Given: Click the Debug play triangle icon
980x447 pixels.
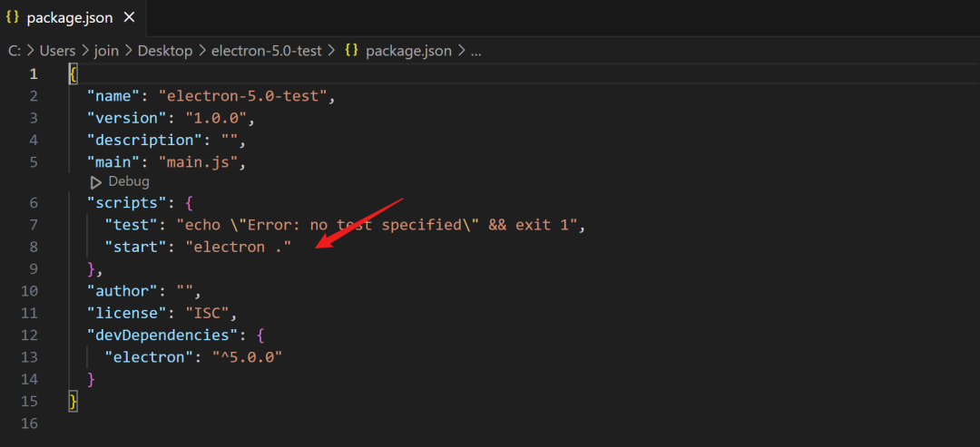Looking at the screenshot, I should pyautogui.click(x=96, y=181).
